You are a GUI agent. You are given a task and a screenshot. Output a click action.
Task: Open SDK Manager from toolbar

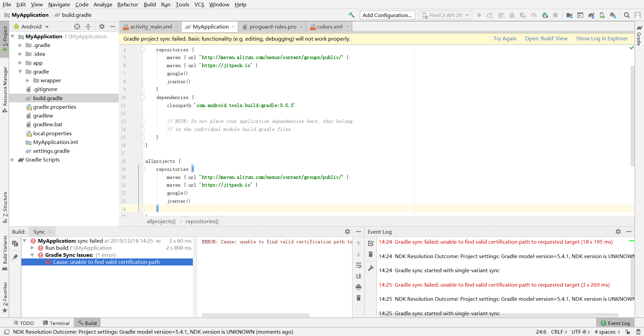613,15
